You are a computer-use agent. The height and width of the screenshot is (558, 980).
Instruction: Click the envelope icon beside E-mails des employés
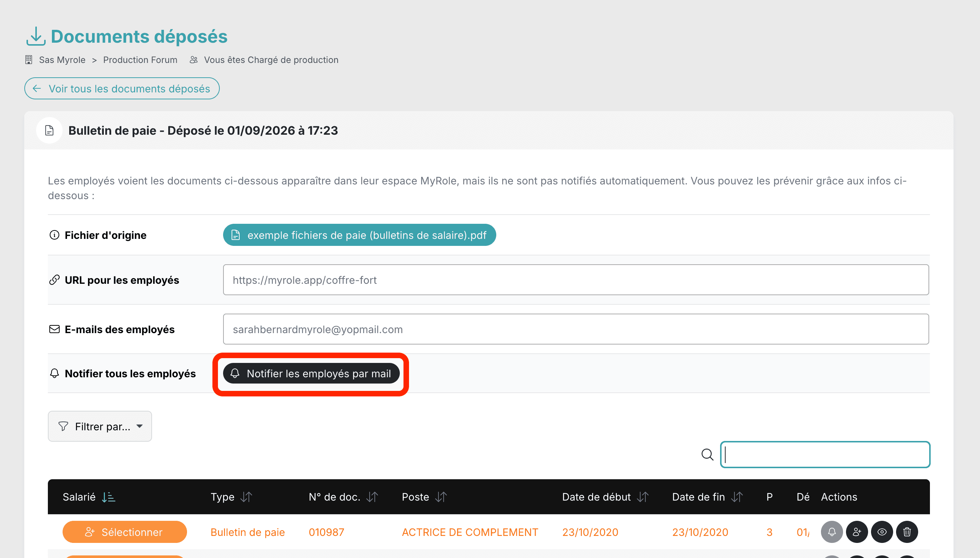[x=54, y=329]
